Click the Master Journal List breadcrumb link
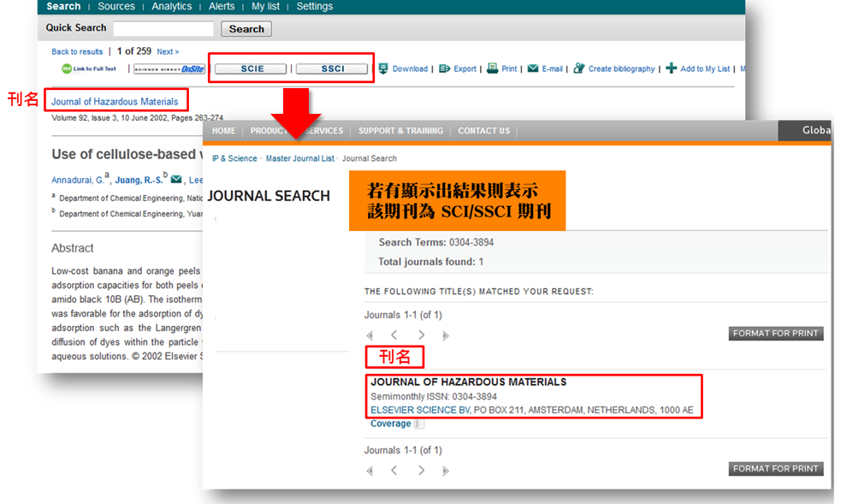 point(299,158)
